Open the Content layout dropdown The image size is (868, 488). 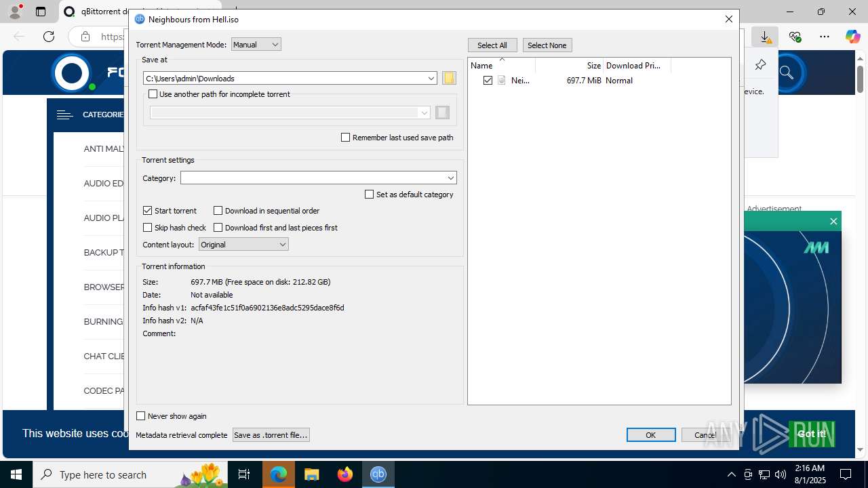243,245
